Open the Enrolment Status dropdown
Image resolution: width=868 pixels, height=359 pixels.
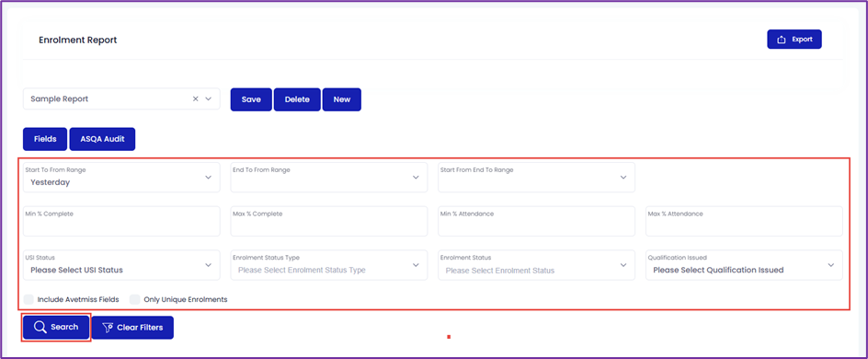tap(536, 265)
